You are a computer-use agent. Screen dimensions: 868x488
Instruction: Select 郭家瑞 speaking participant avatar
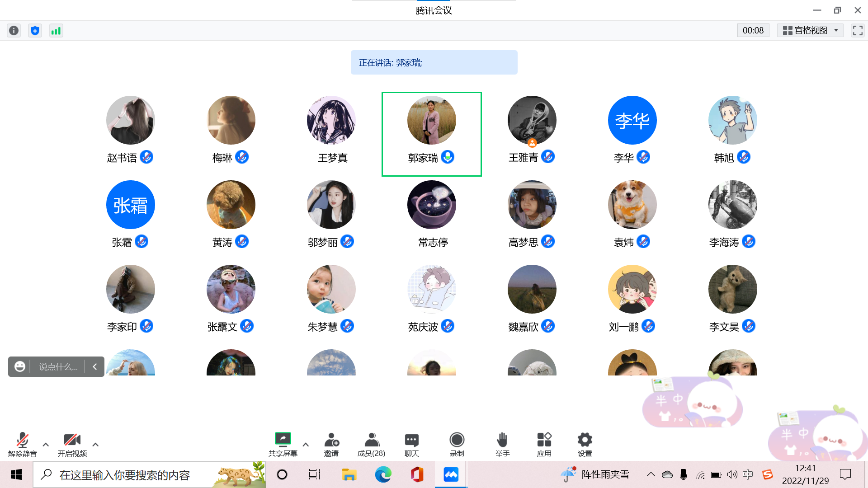pyautogui.click(x=431, y=120)
